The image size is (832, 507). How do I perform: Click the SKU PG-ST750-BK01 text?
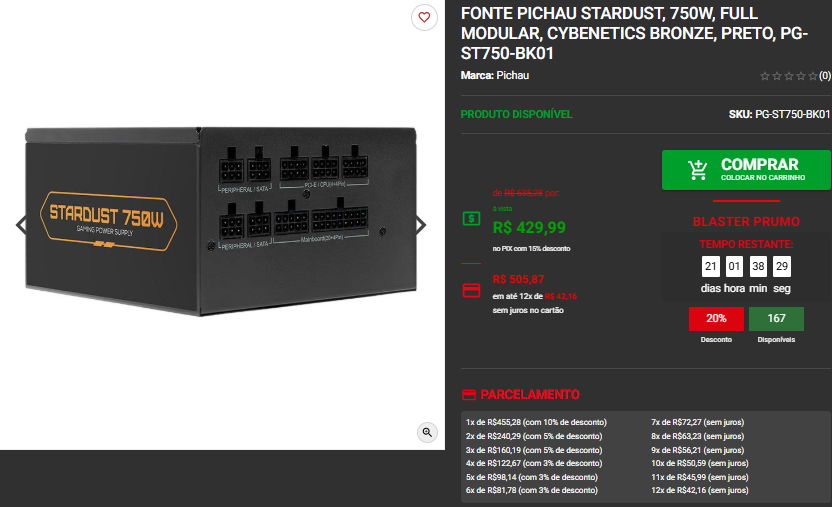point(779,114)
